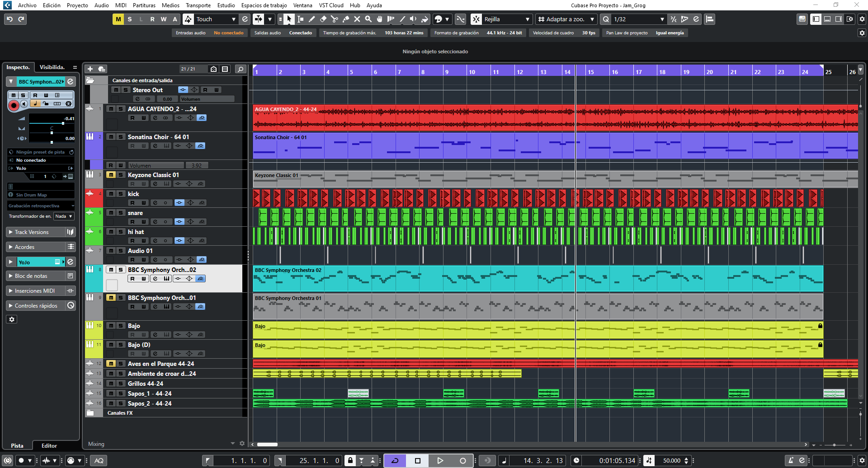Select the Split scissors tool
Viewport: 868px width, 468px height.
coord(334,19)
